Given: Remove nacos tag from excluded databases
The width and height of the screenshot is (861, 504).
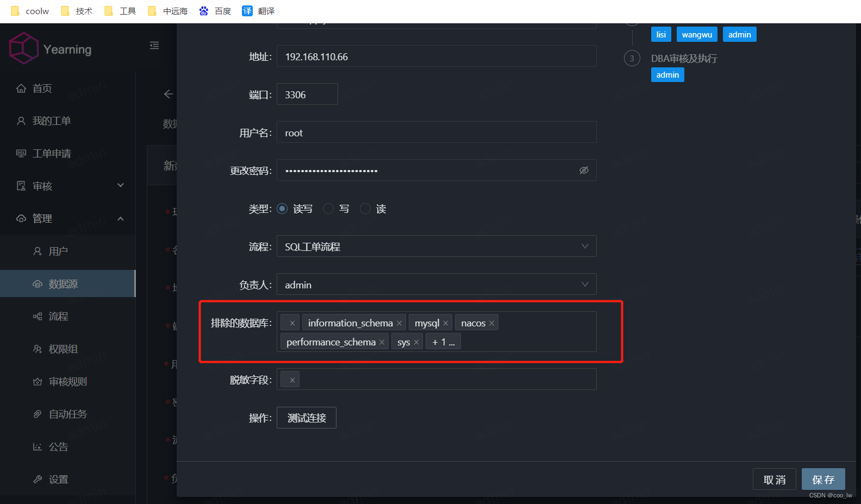Looking at the screenshot, I should click(x=492, y=323).
